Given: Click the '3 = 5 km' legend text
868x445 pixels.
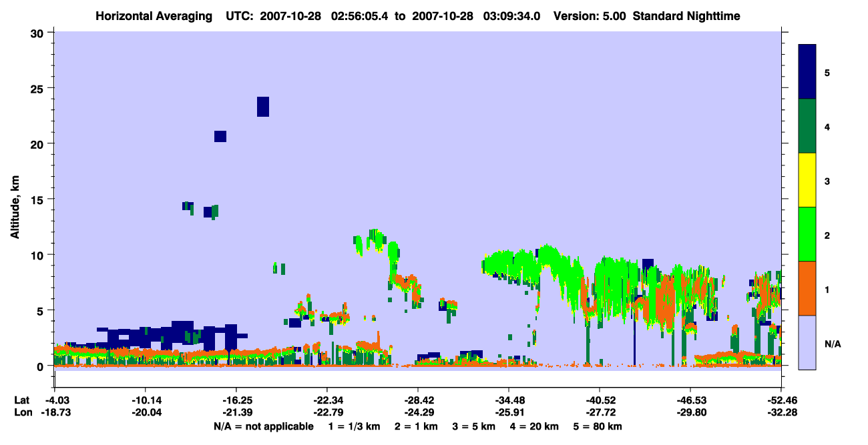Looking at the screenshot, I should (x=474, y=426).
